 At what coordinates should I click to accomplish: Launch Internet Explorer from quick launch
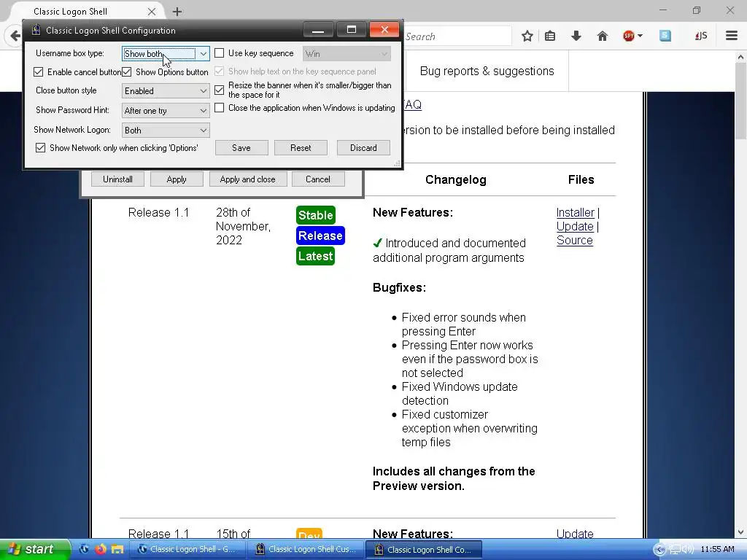pyautogui.click(x=85, y=549)
